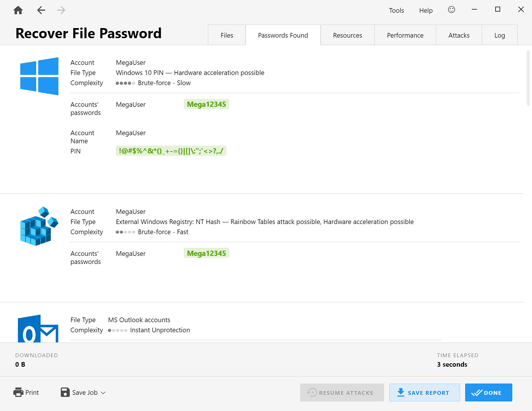Screen dimensions: 532x411
Task: Select the Passwords Found tab
Action: [283, 35]
